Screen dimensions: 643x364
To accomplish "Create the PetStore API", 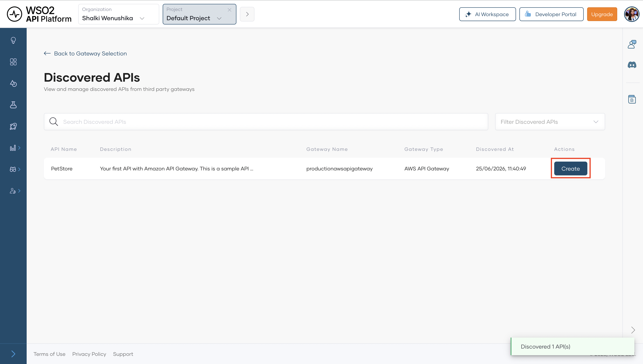I will (571, 168).
